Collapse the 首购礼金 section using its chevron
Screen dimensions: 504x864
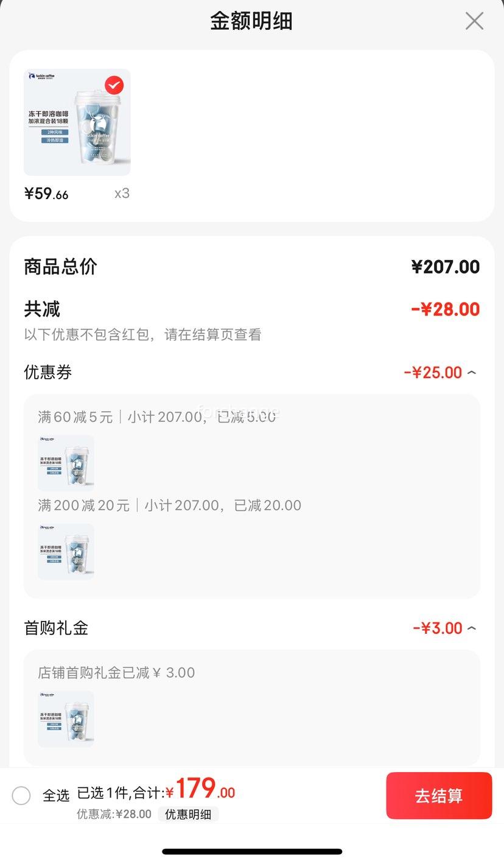click(472, 628)
